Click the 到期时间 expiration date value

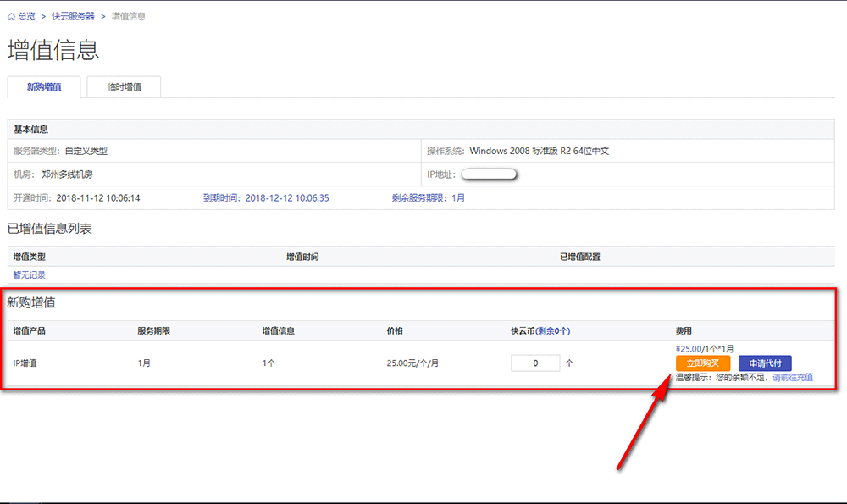point(286,198)
